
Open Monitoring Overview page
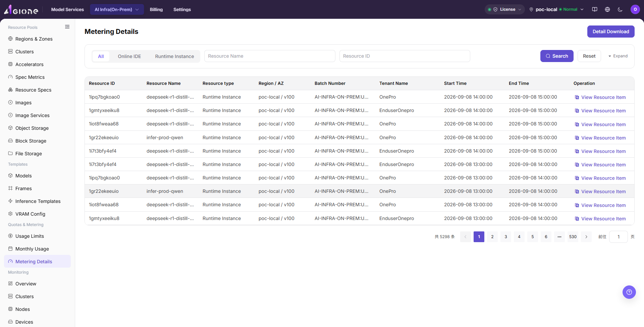point(38,284)
